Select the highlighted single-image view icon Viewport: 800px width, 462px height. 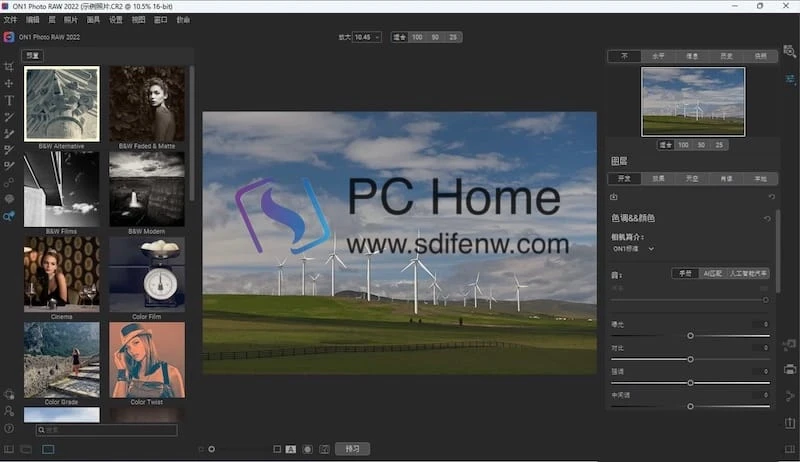(x=48, y=449)
